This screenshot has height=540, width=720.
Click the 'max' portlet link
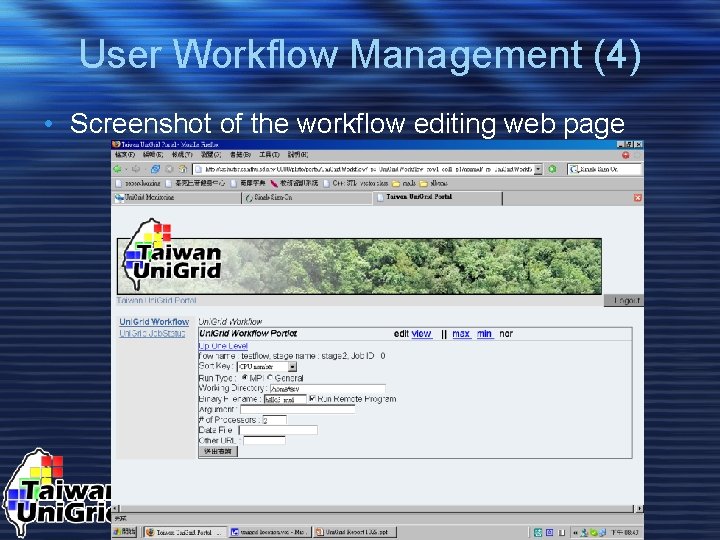click(x=461, y=334)
